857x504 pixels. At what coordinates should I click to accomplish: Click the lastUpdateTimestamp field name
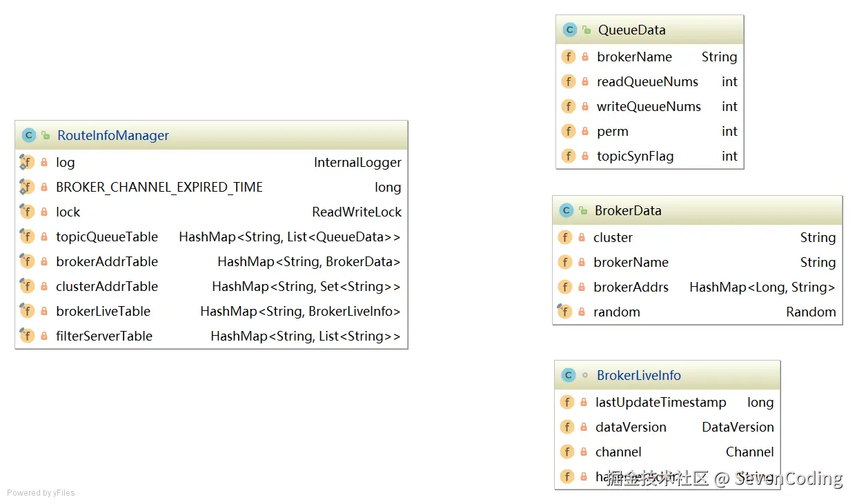(x=661, y=402)
